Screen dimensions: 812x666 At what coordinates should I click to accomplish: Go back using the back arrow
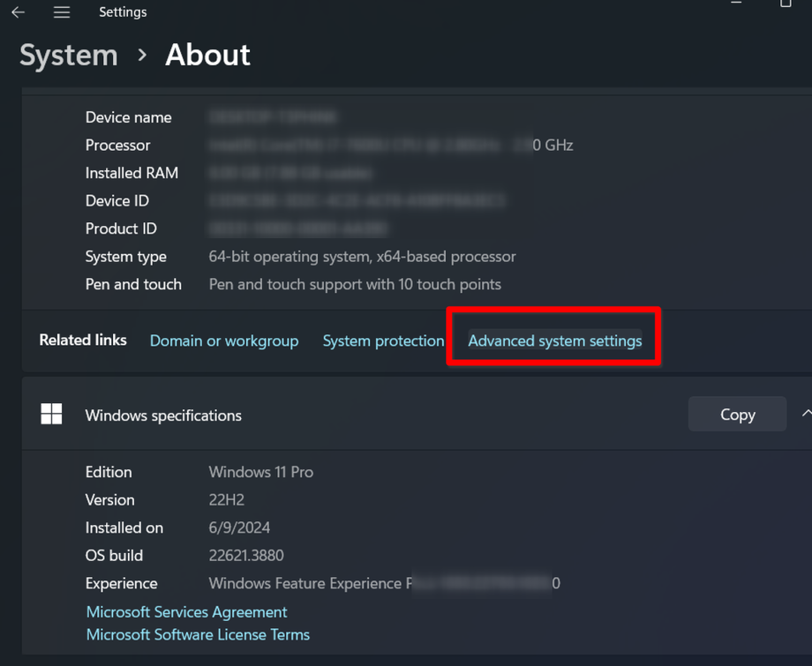coord(18,12)
